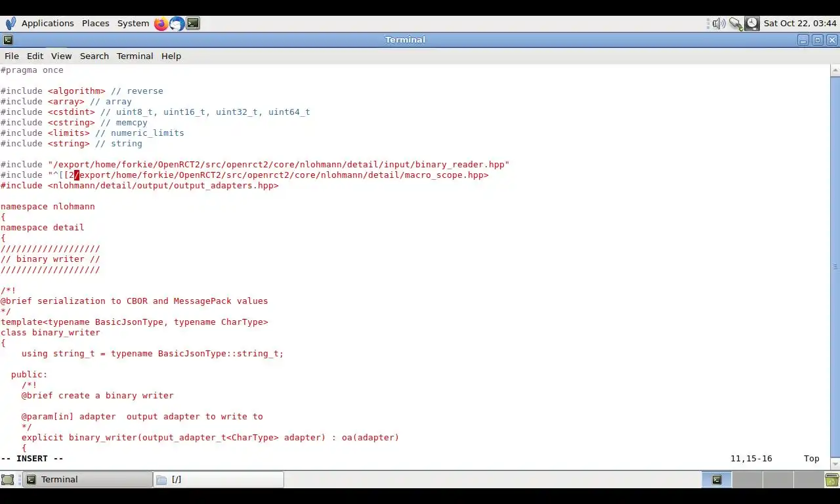Click 'class binary_writer' line

51,333
